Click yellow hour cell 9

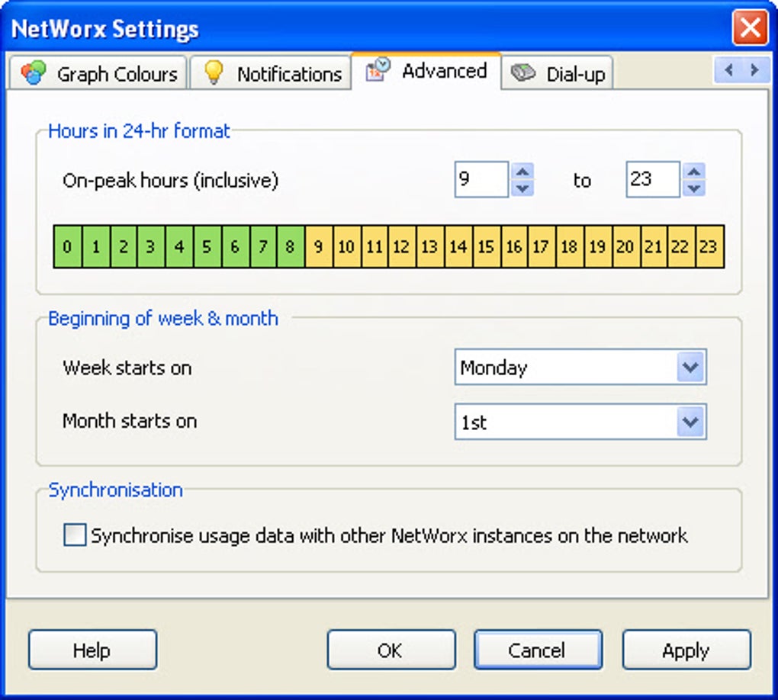319,246
